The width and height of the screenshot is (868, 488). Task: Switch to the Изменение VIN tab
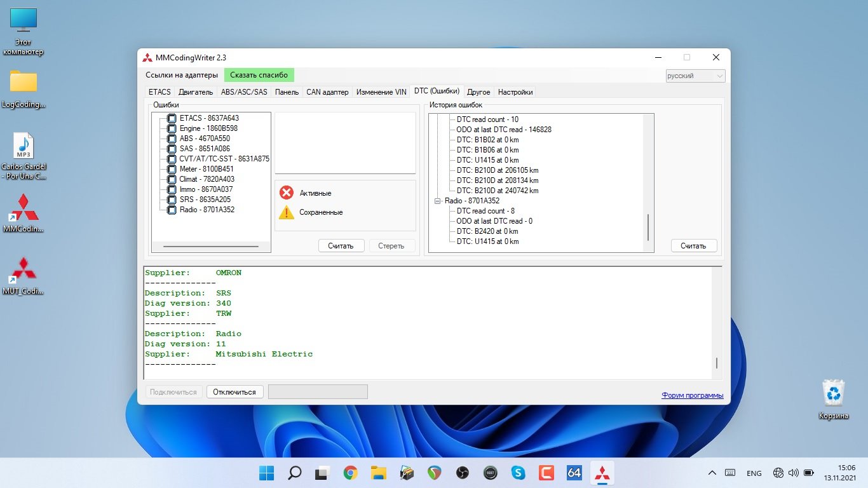[x=381, y=92]
